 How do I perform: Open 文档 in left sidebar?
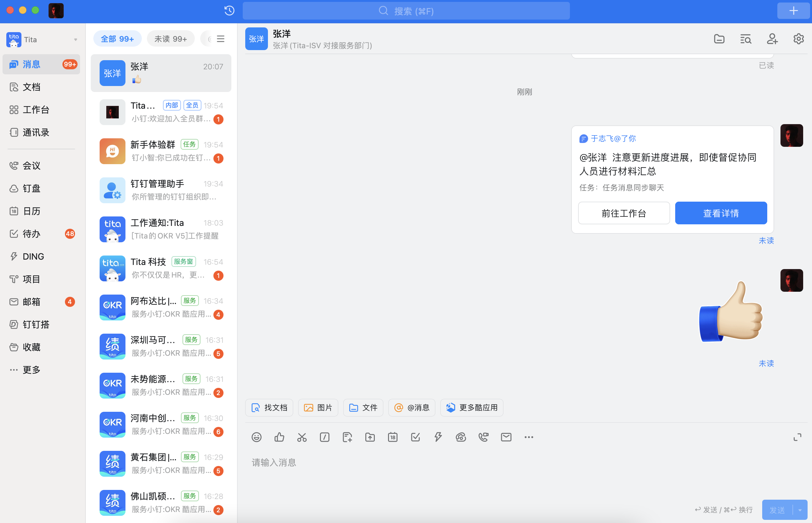pos(41,87)
